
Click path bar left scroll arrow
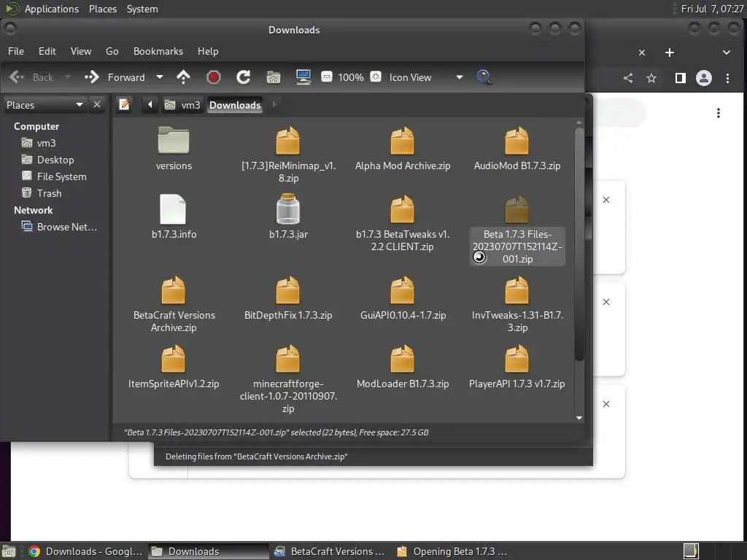pos(150,104)
